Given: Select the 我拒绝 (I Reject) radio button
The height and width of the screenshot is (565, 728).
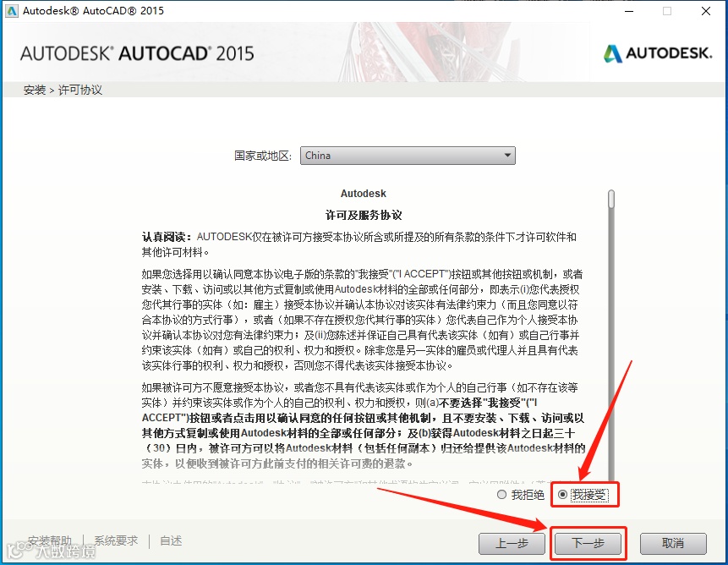Looking at the screenshot, I should click(x=502, y=495).
